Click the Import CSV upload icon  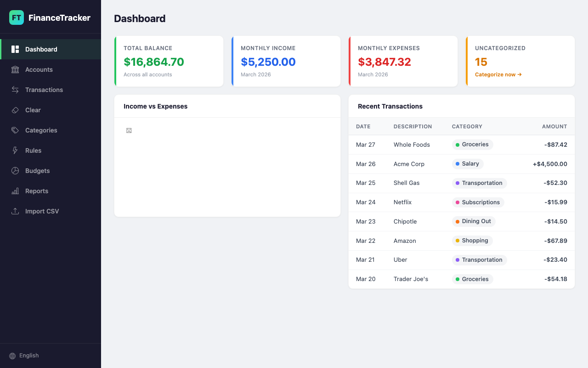point(15,211)
